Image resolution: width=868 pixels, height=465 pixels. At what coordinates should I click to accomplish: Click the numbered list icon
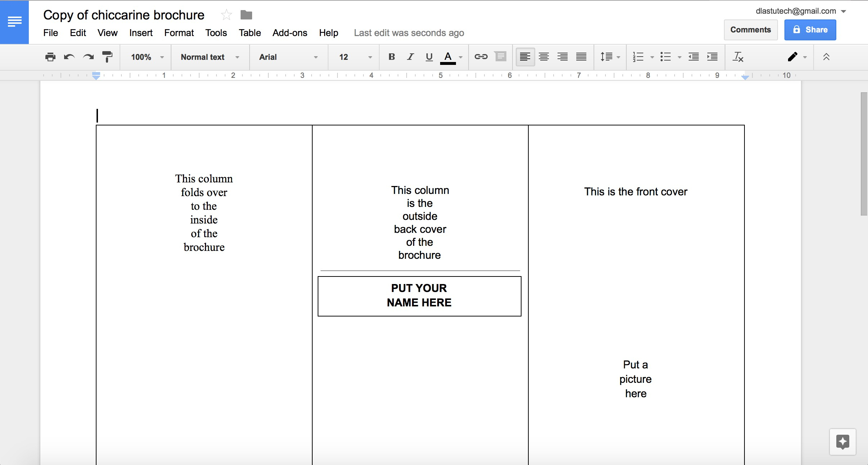click(x=638, y=57)
